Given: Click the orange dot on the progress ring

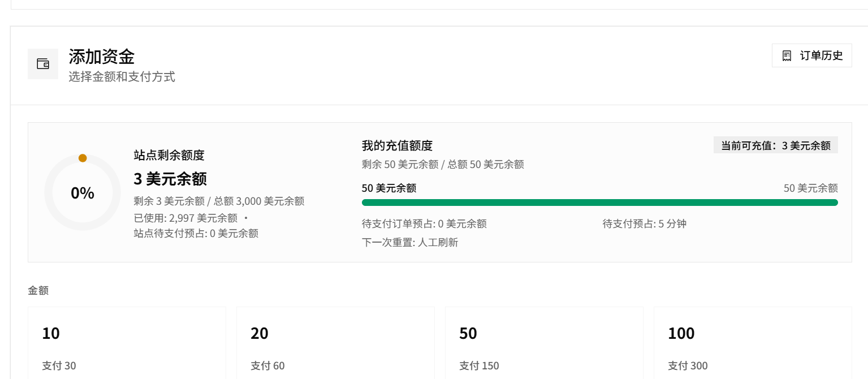Looking at the screenshot, I should [x=83, y=158].
